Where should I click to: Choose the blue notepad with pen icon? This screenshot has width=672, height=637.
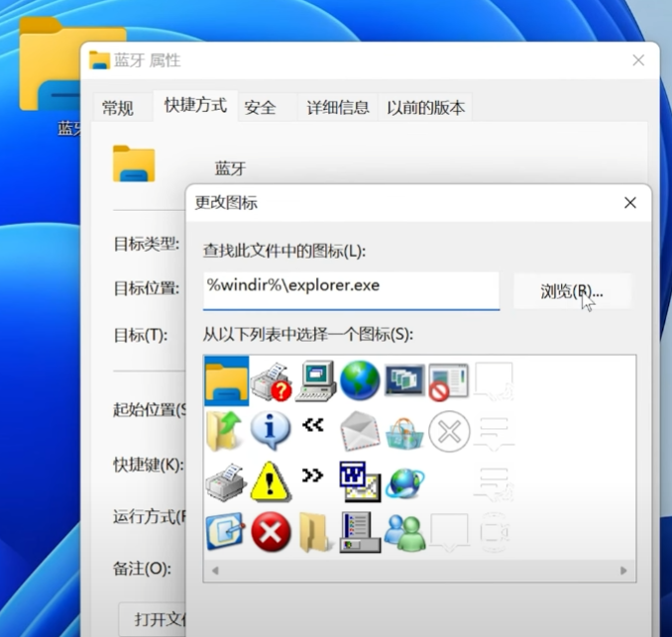point(225,531)
